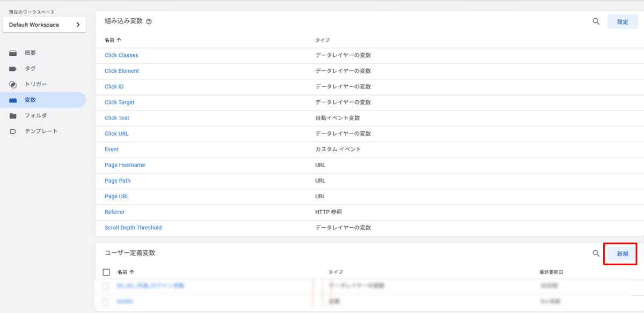Go to the タグ section

pos(30,69)
